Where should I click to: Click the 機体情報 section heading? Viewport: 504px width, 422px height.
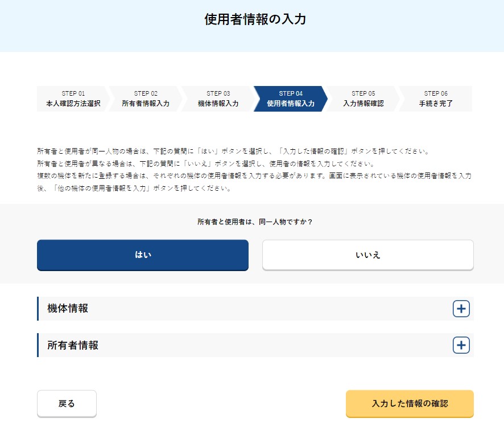pyautogui.click(x=68, y=308)
